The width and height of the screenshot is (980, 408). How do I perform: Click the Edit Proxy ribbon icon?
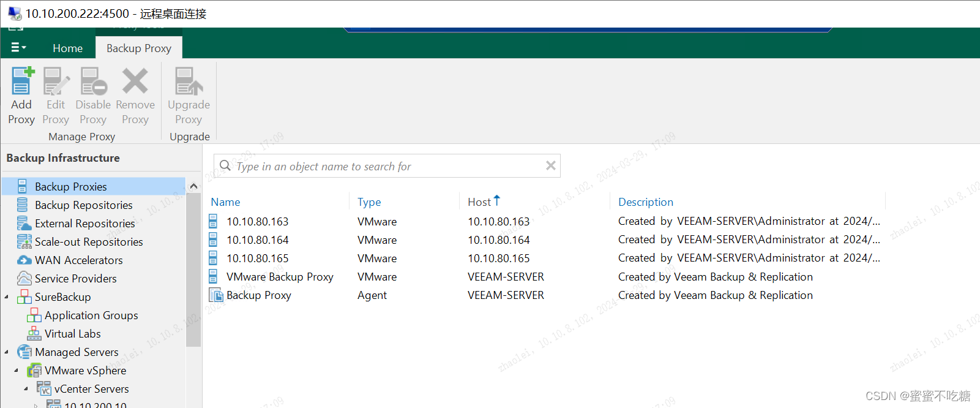tap(56, 81)
